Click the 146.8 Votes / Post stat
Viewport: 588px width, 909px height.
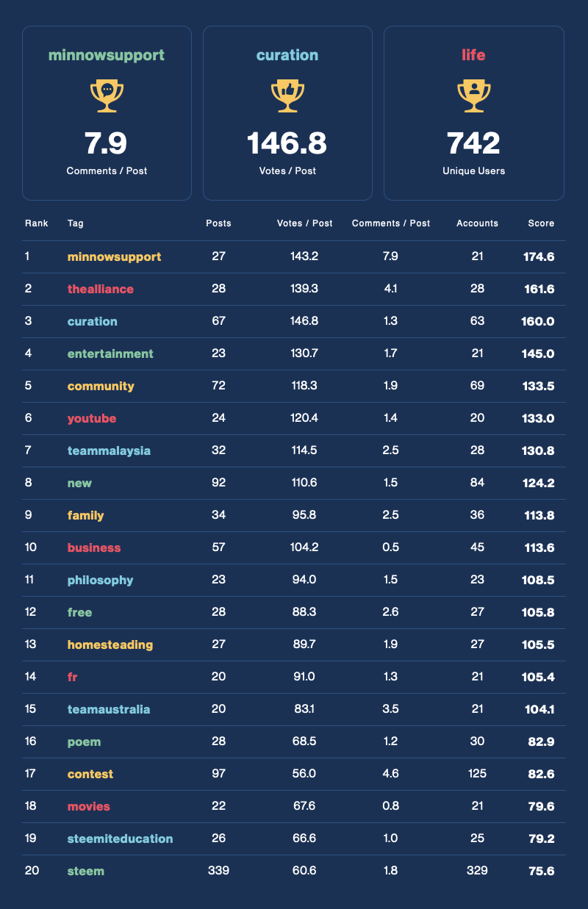(287, 144)
